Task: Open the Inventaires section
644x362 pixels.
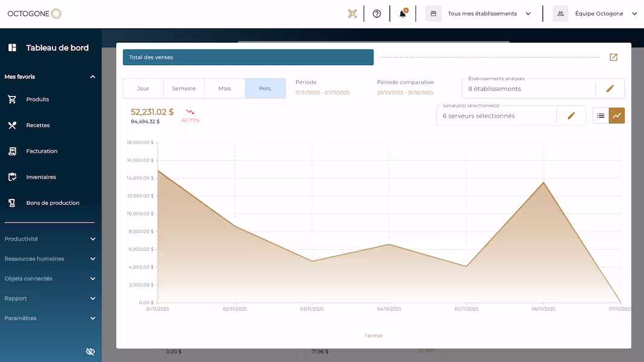Action: [x=11, y=177]
